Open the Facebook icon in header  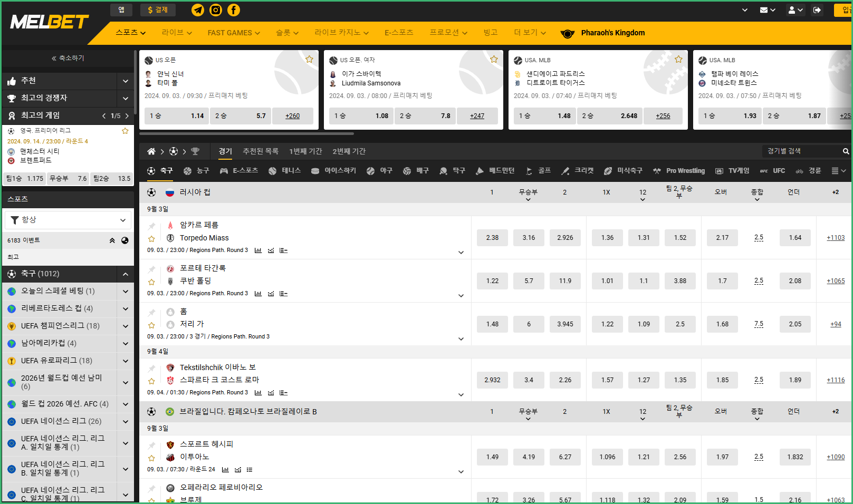coord(234,10)
